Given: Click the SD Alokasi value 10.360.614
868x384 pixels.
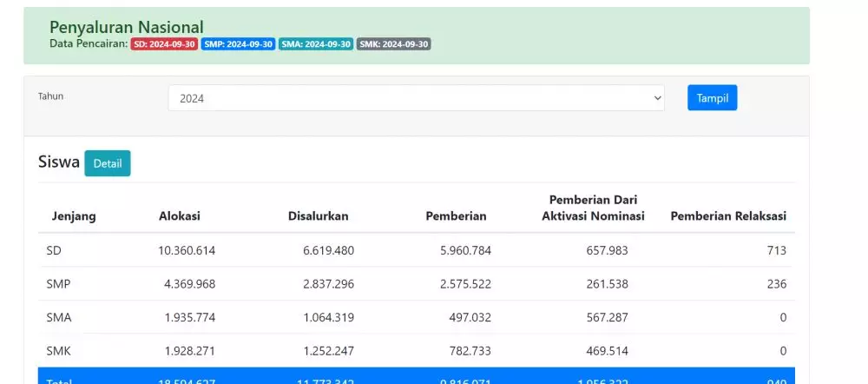Looking at the screenshot, I should coord(187,250).
